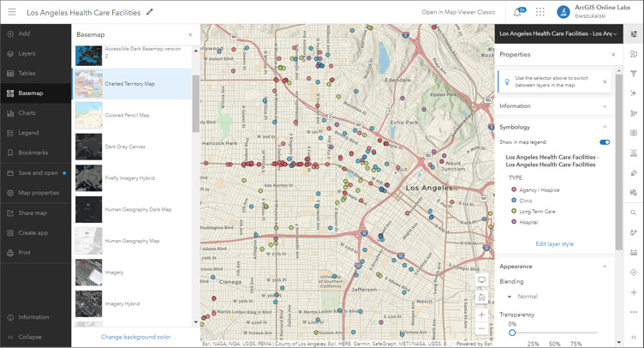Open the bwszukalski user profile avatar
This screenshot has width=644, height=348.
tap(563, 12)
